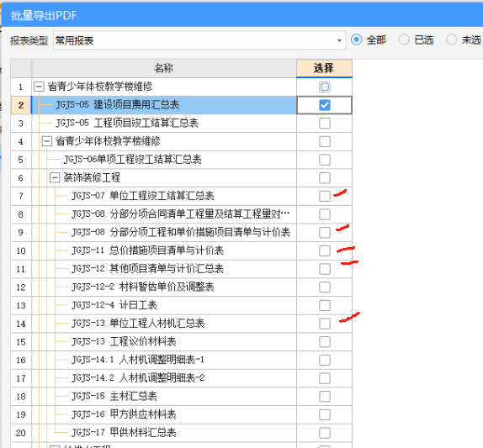Check the row 4 省青少年体校教学楼维修 checkbox
The height and width of the screenshot is (448, 483).
click(325, 141)
